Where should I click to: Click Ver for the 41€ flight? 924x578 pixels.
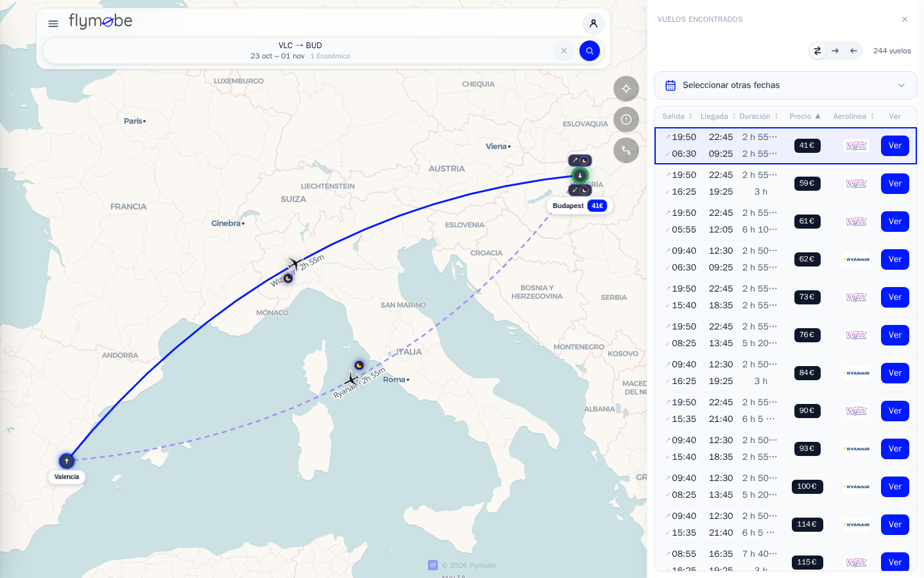coord(895,146)
